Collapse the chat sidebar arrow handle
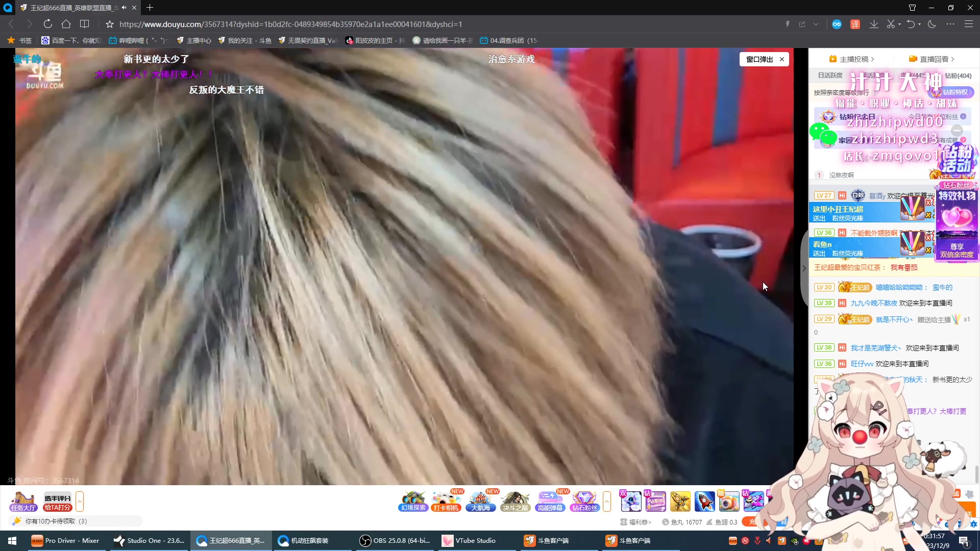 click(804, 268)
